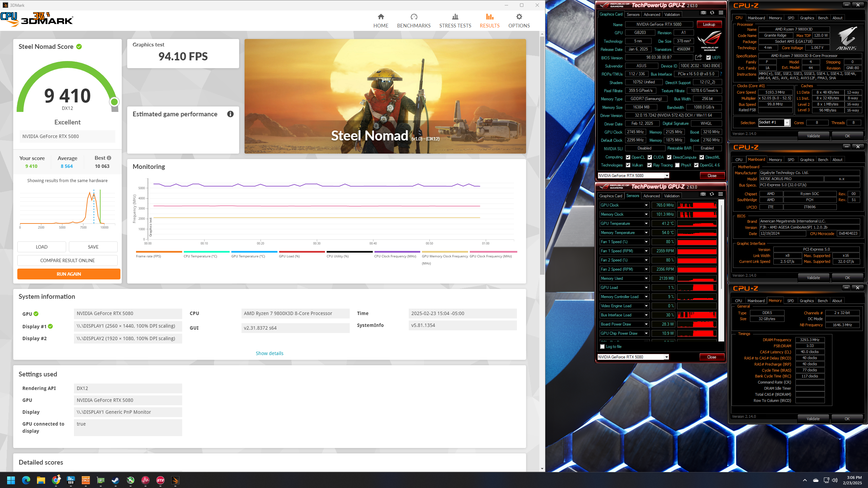Toggle the DirectCompute checkbox
The width and height of the screenshot is (868, 488).
click(669, 157)
